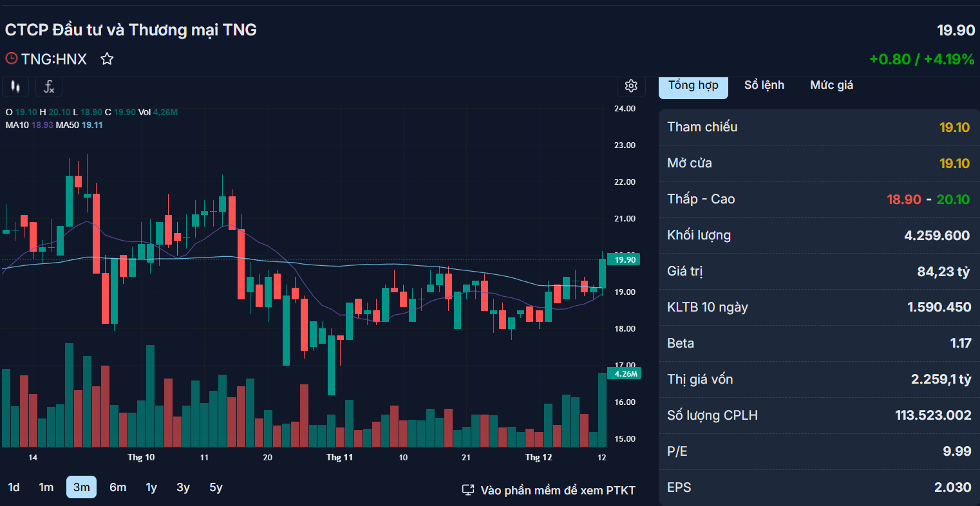Open the candlestick chart type selector
This screenshot has height=506, width=980.
point(15,86)
